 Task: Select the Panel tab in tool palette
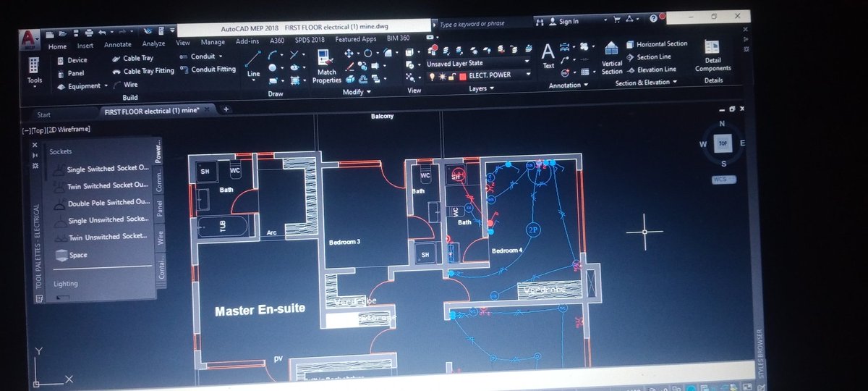pyautogui.click(x=160, y=209)
